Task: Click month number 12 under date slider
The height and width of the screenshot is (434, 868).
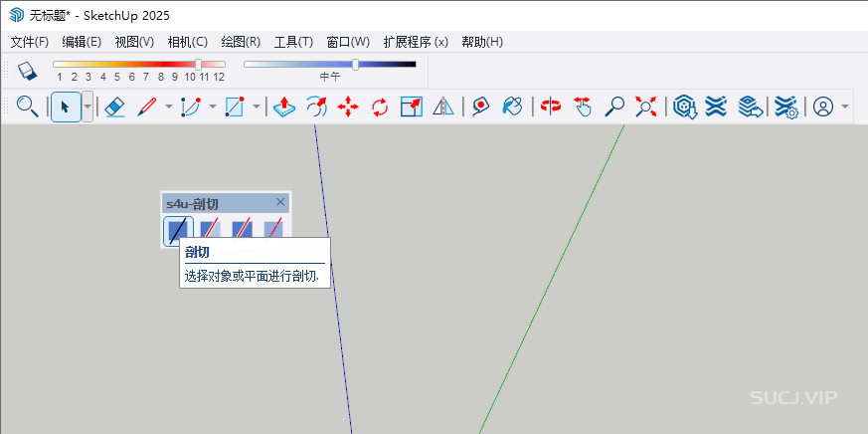Action: pos(219,77)
